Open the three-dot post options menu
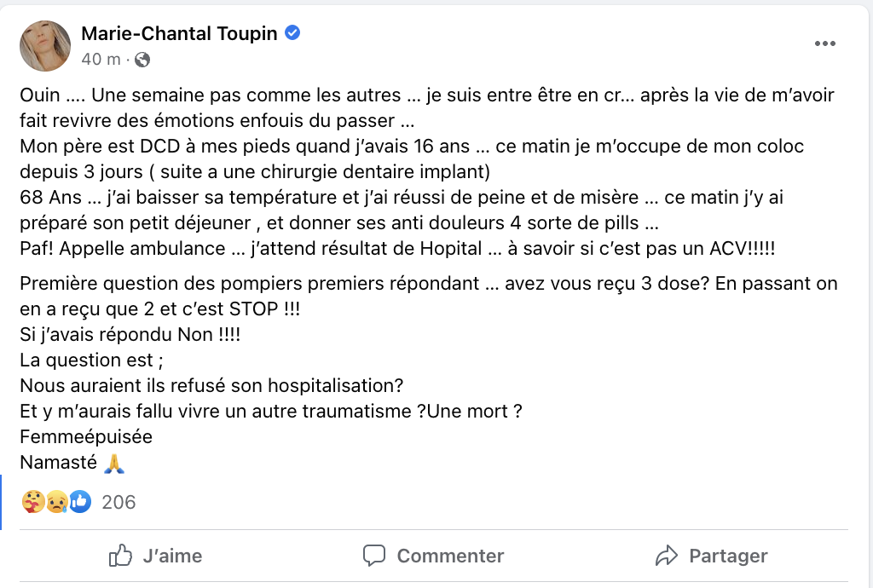 click(x=824, y=43)
